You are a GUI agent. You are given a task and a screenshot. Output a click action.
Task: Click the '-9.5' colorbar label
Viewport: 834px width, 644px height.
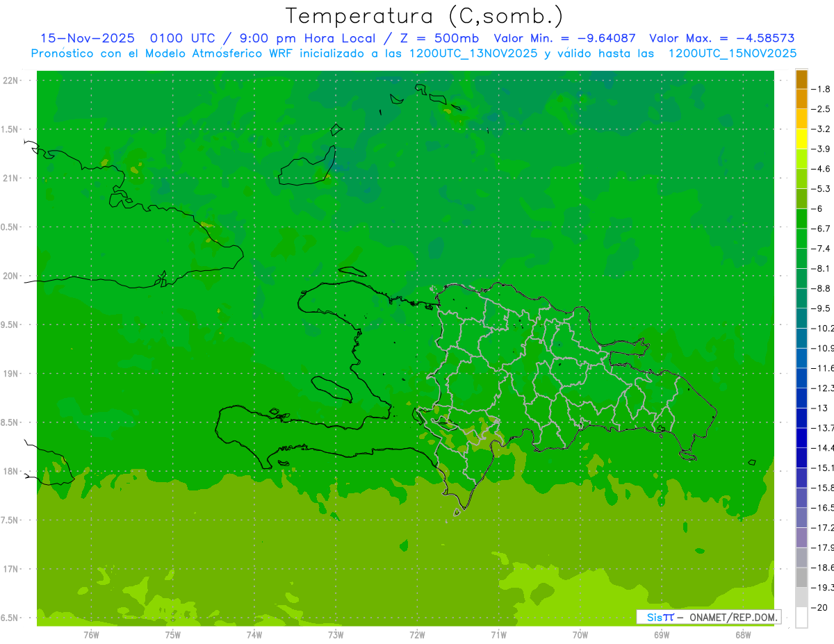(x=822, y=308)
